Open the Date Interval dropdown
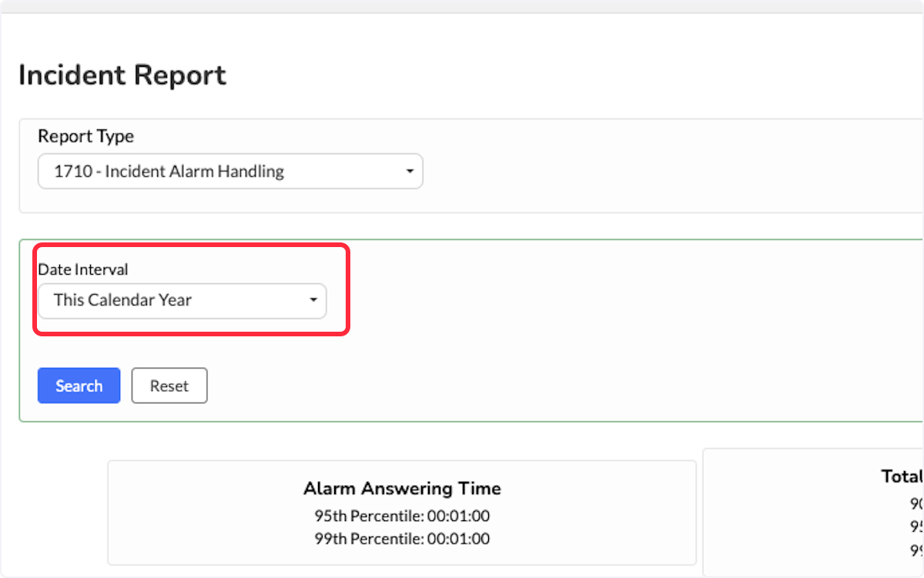Screen dimensions: 924x578 coord(182,300)
